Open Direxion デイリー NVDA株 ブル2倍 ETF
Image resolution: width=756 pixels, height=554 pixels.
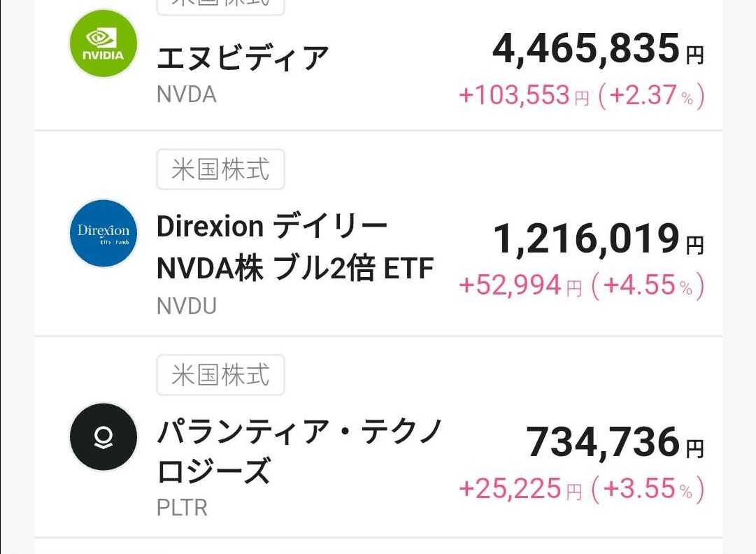pos(295,247)
